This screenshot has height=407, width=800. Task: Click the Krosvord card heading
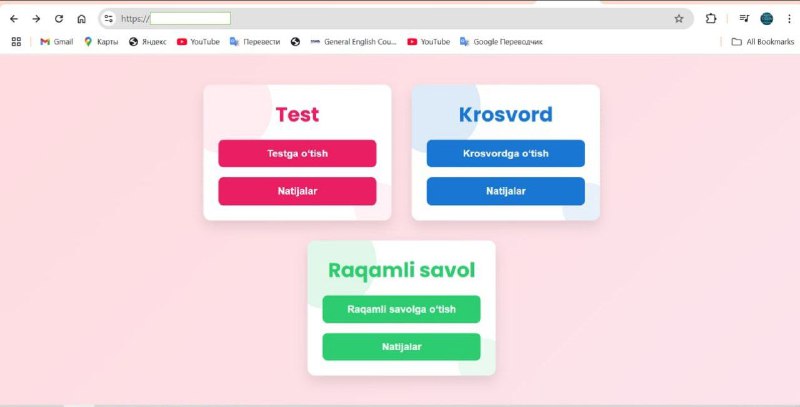(x=506, y=115)
